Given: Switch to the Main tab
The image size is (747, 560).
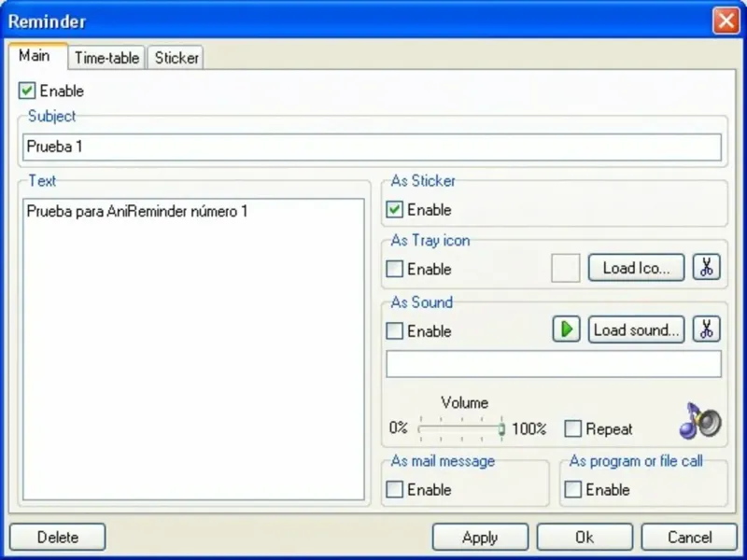Looking at the screenshot, I should coord(37,56).
